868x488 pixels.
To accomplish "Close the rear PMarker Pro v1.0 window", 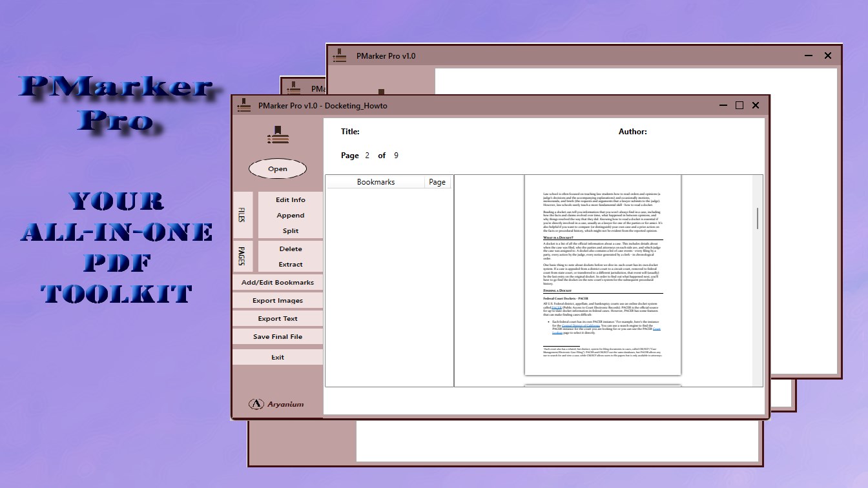I will (x=828, y=56).
